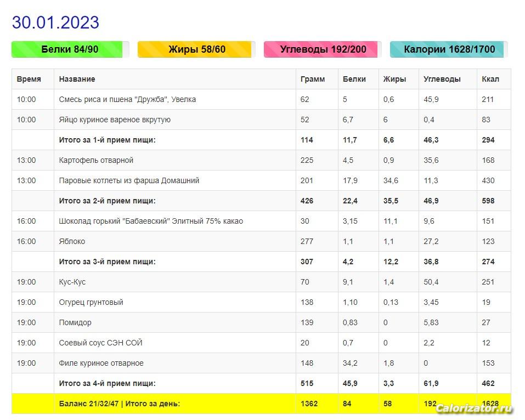Click the Жиры column header in the table

395,79
